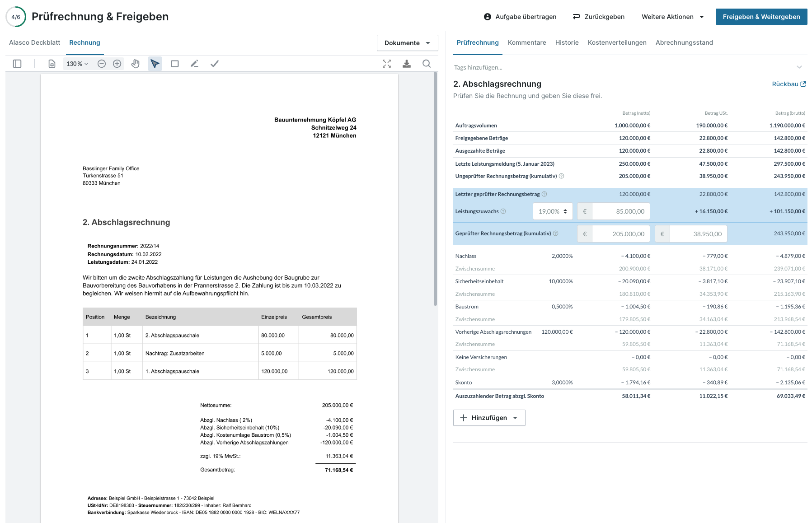Click the zoom in plus icon
This screenshot has width=812, height=523.
click(117, 64)
